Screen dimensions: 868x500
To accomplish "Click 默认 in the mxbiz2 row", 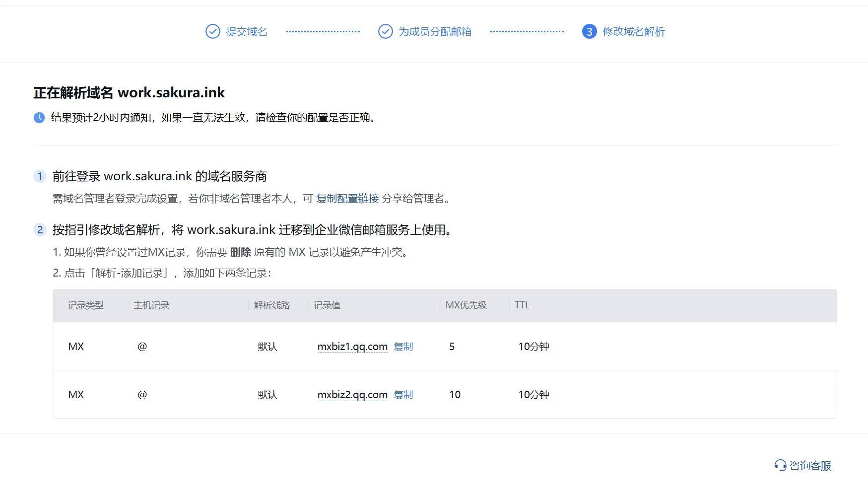I will pyautogui.click(x=267, y=395).
